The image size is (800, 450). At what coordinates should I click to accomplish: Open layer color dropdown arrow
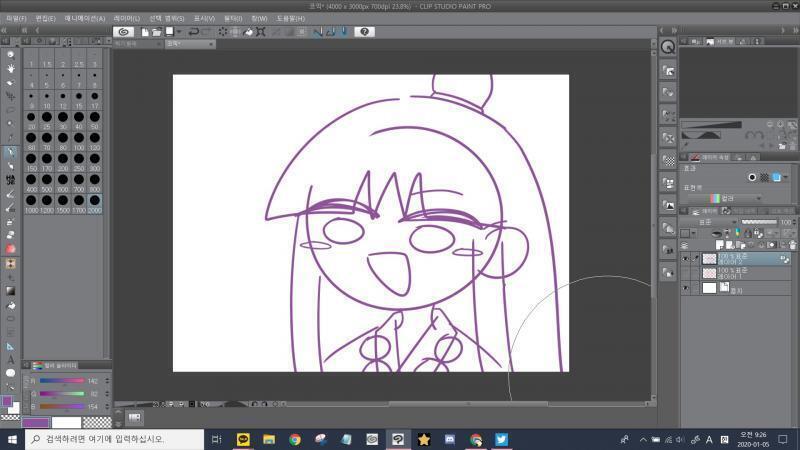tap(786, 178)
